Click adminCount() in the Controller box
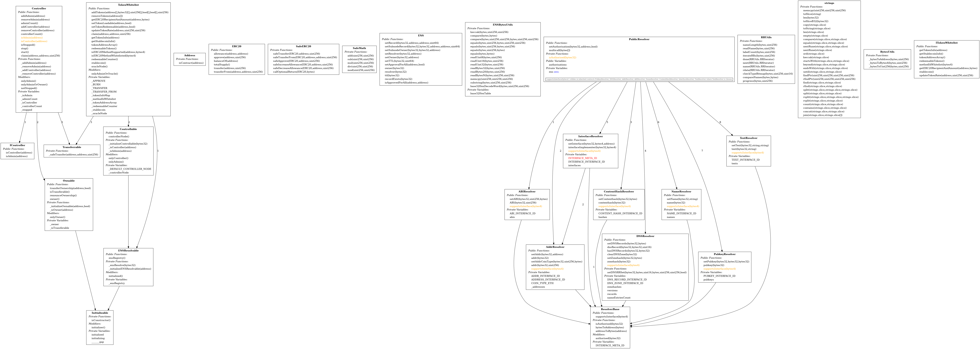This screenshot has height=349, width=980. [x=29, y=23]
